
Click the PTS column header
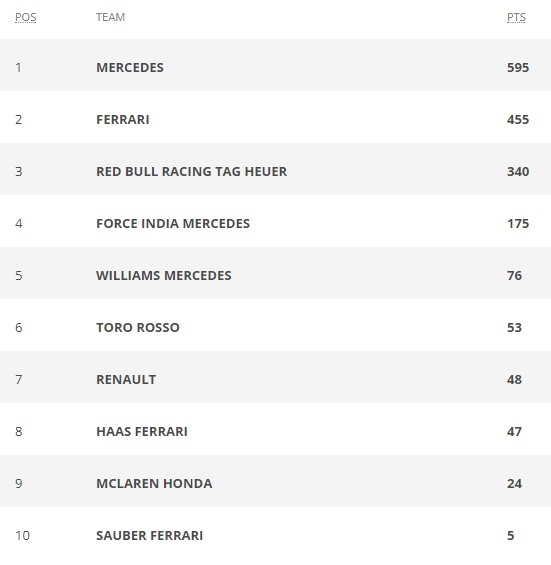point(516,17)
